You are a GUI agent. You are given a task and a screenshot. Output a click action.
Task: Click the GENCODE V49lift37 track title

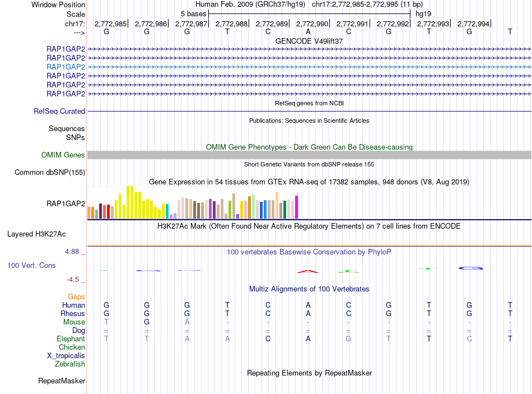tap(309, 41)
